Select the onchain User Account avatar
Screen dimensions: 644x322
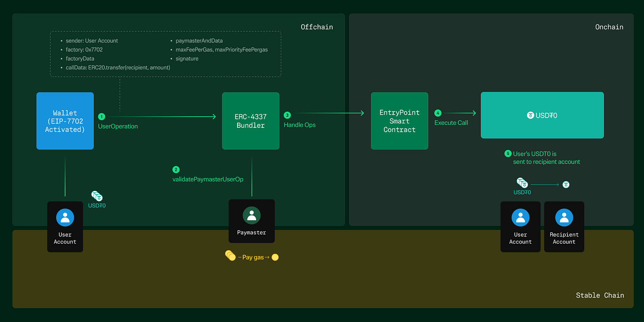[520, 217]
